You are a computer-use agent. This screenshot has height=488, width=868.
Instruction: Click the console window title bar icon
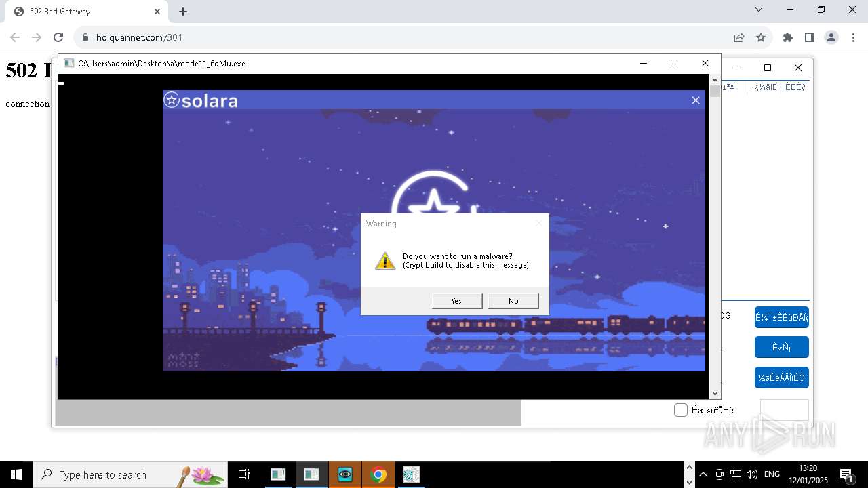pos(68,63)
